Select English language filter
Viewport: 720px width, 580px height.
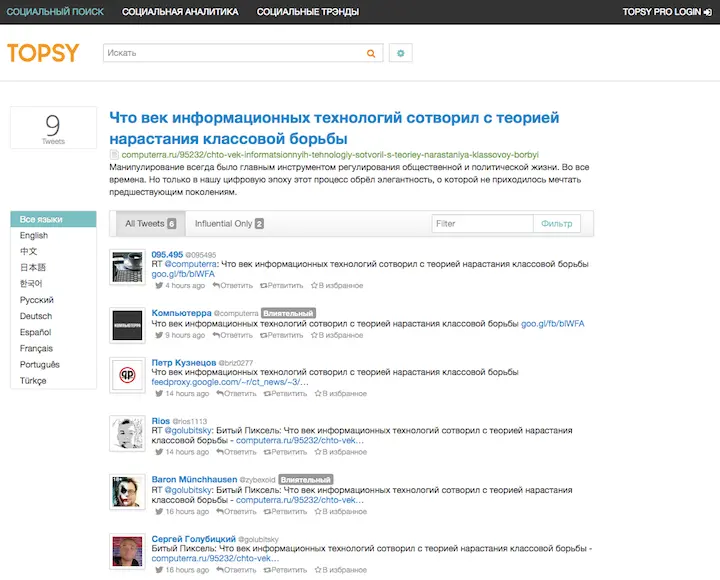(x=34, y=236)
